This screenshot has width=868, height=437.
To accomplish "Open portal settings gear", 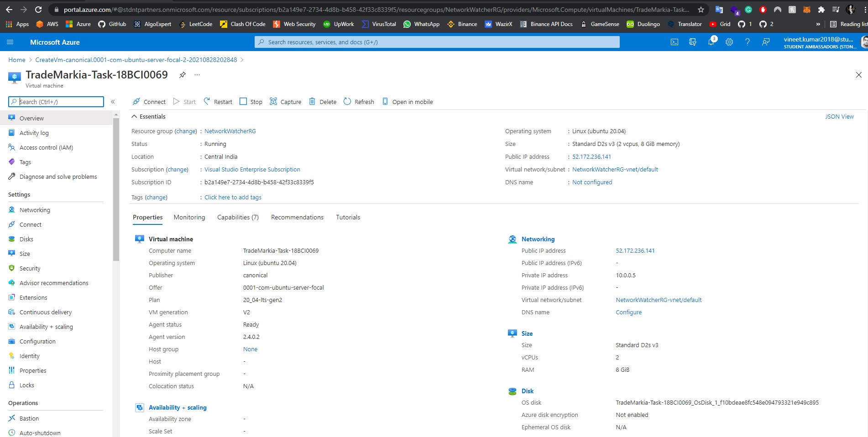I will [729, 42].
